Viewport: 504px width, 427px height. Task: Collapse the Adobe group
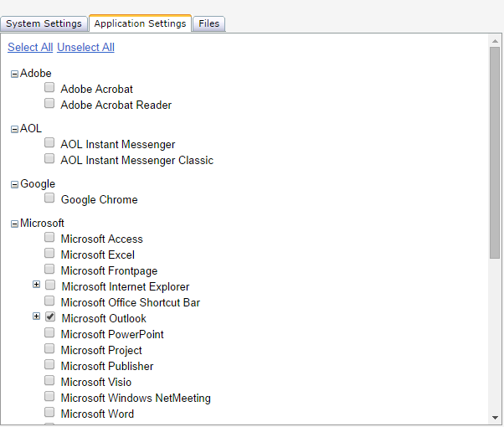(x=14, y=75)
